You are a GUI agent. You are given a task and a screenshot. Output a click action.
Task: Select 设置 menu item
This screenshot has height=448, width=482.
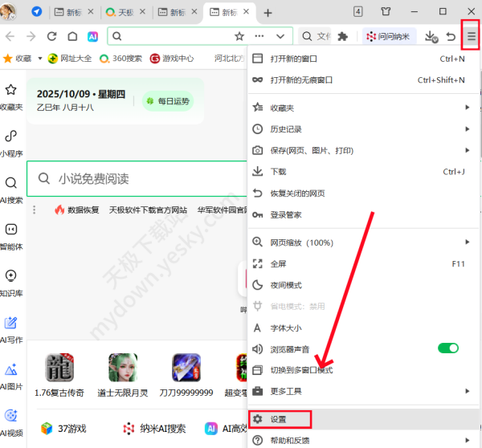(279, 419)
